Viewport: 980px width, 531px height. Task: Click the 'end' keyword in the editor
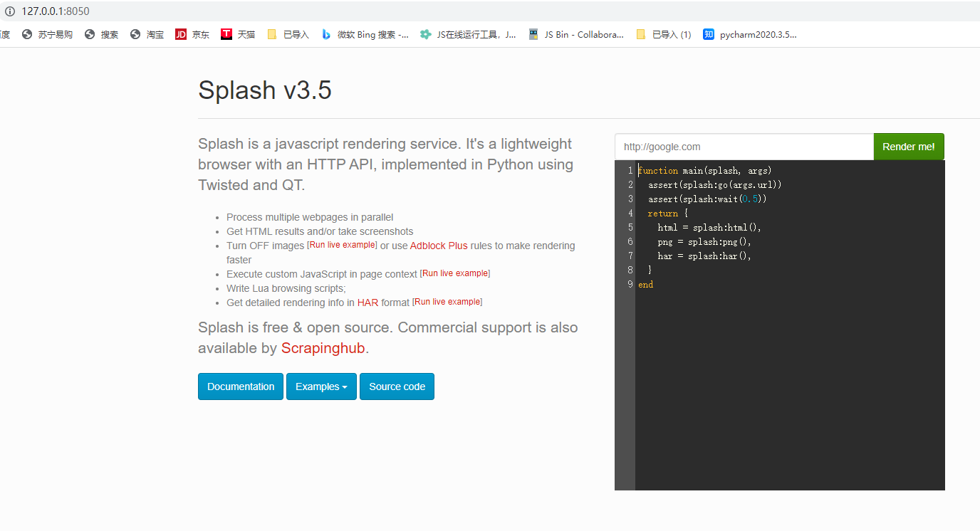coord(645,284)
